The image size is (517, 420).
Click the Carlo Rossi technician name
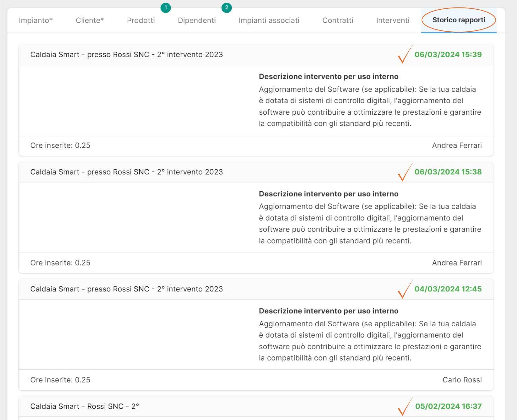coord(462,380)
